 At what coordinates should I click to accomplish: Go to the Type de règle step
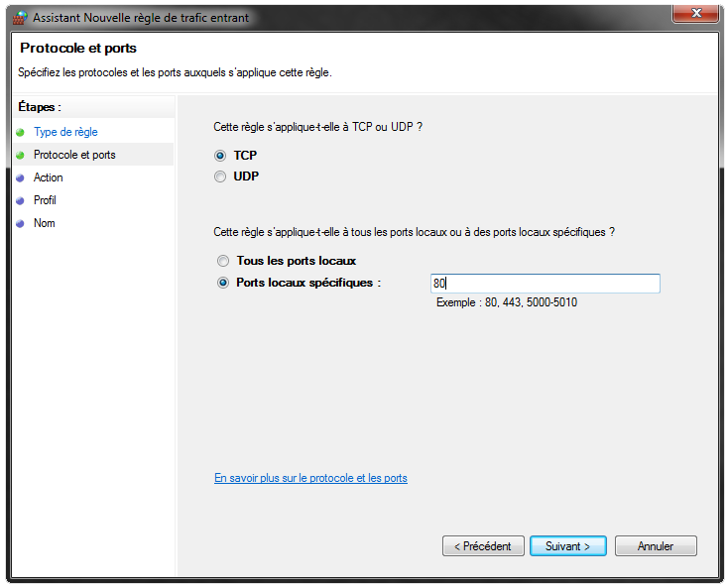click(x=65, y=132)
